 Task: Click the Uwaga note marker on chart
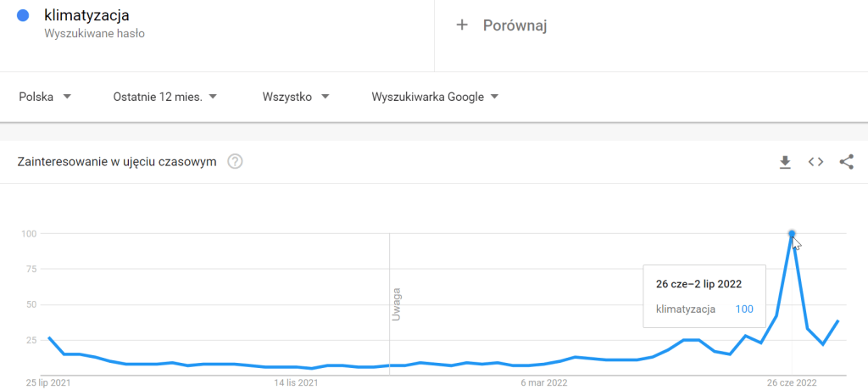click(x=396, y=305)
